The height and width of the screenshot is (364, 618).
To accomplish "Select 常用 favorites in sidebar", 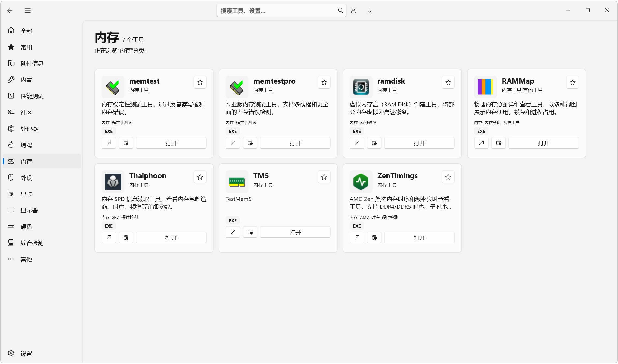I will click(42, 47).
